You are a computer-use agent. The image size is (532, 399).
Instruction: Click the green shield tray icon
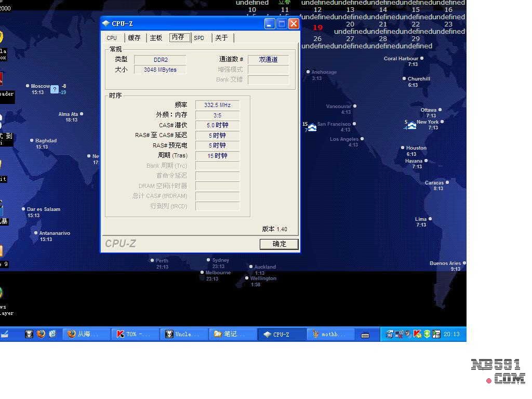pyautogui.click(x=427, y=334)
